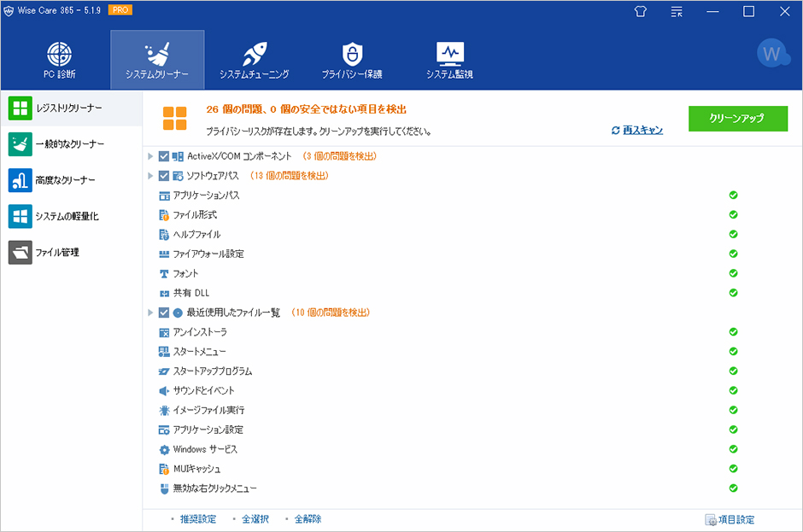
Task: Expand the ActiveX/COM コンポーネント tree arrow
Action: (151, 156)
